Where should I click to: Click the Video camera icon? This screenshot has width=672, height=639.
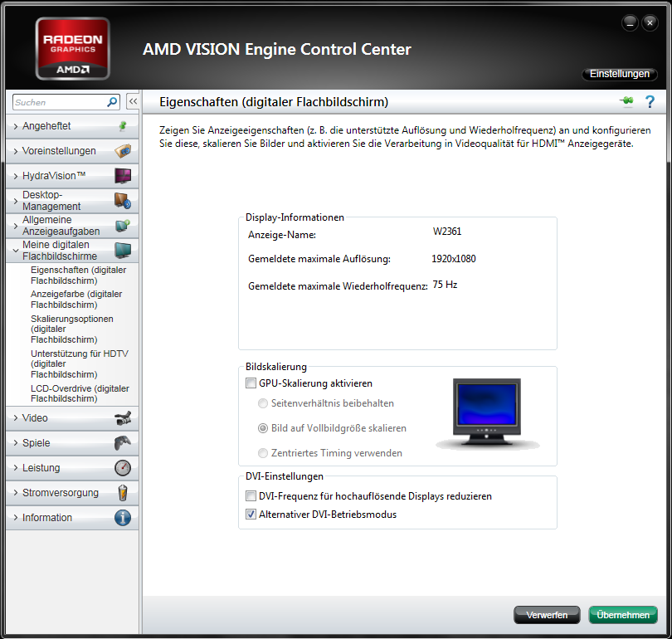coord(123,418)
